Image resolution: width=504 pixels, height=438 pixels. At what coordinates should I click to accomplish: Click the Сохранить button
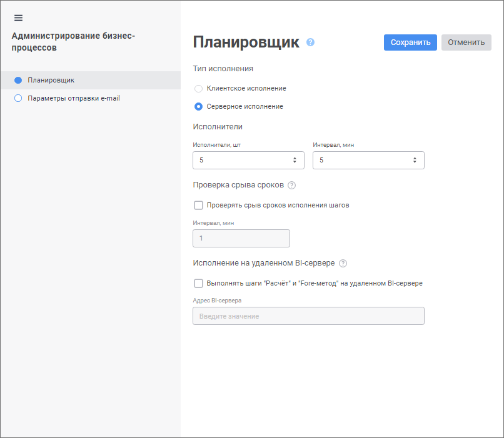[410, 42]
